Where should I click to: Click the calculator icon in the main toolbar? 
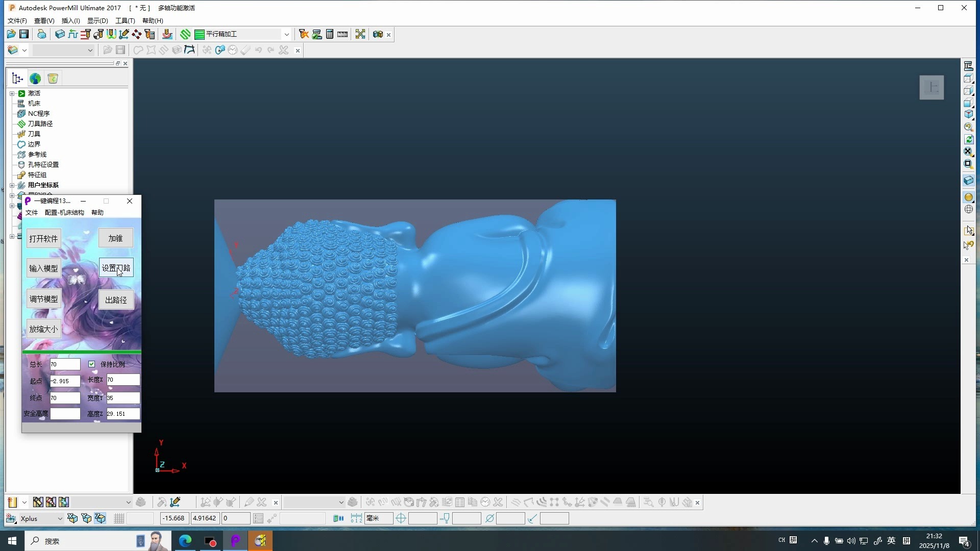click(x=330, y=34)
